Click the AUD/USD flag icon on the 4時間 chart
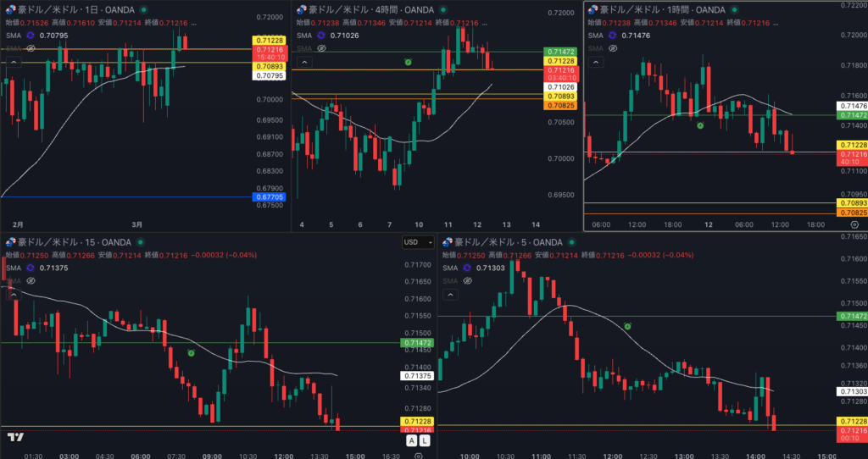Screen dimensions: 868x459 point(302,10)
